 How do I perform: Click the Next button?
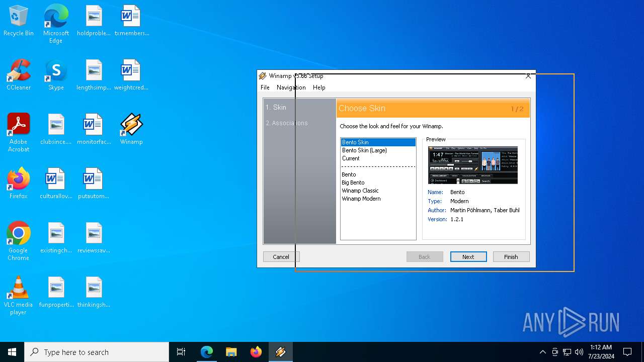[x=468, y=257]
